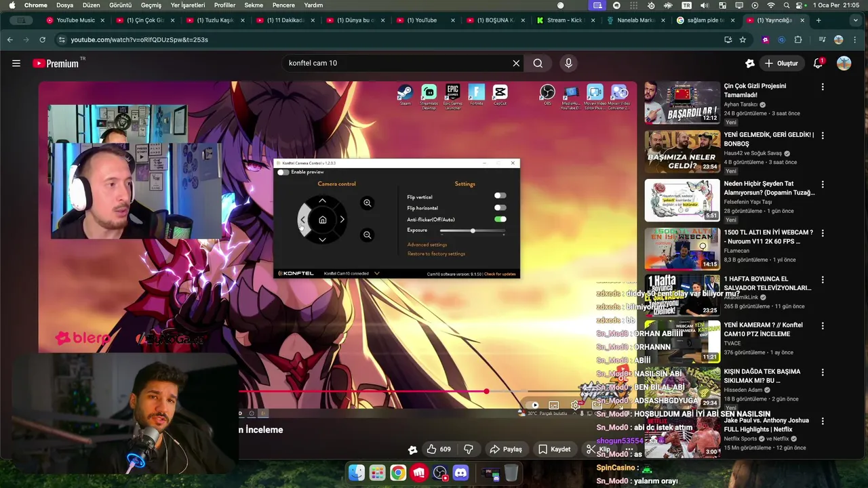Open Steam desktop icon in video
This screenshot has width=868, height=488.
tap(405, 94)
